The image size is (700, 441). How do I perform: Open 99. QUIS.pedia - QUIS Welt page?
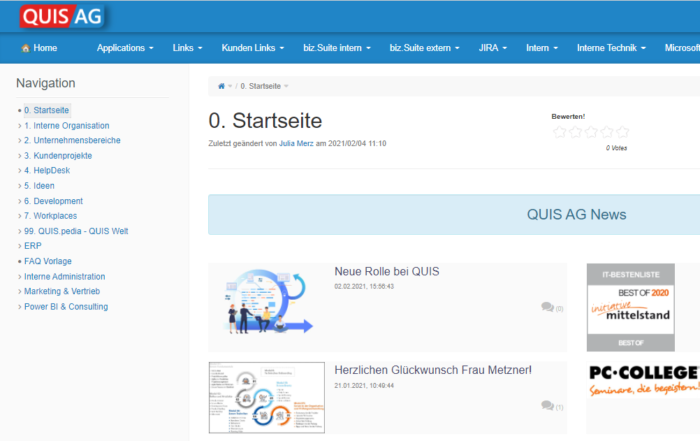pos(76,231)
